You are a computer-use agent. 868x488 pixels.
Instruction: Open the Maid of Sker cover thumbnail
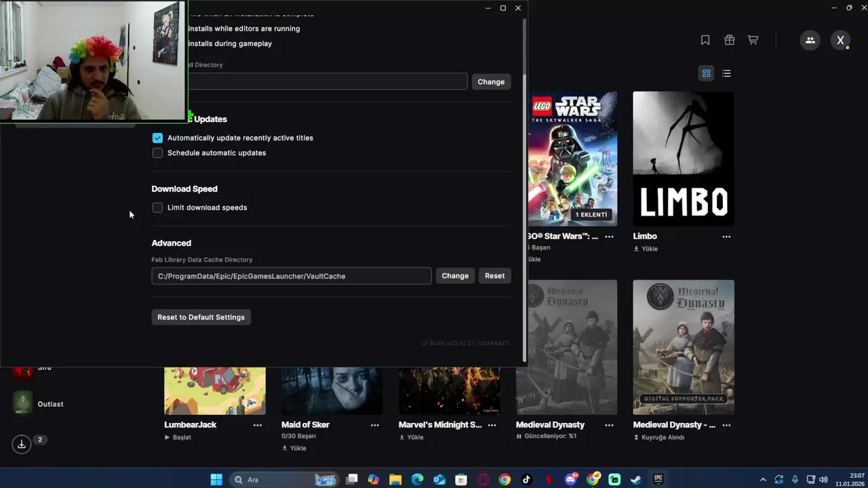pyautogui.click(x=332, y=391)
